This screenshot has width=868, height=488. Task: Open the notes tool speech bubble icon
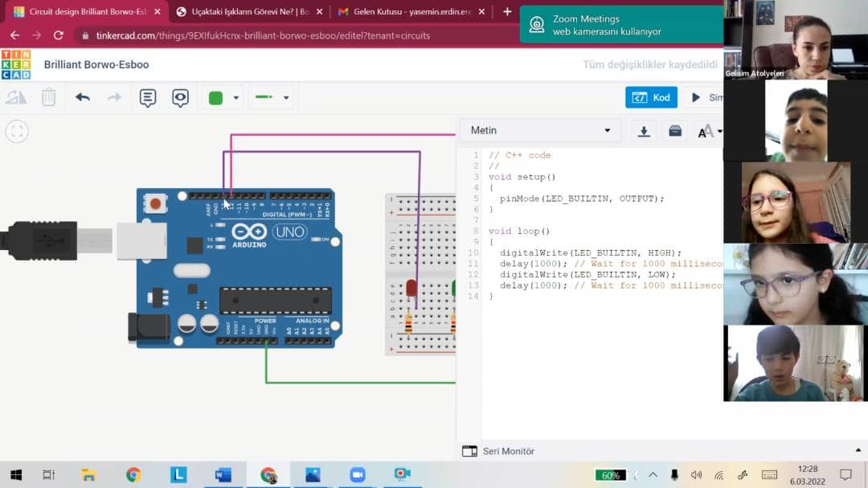click(148, 97)
